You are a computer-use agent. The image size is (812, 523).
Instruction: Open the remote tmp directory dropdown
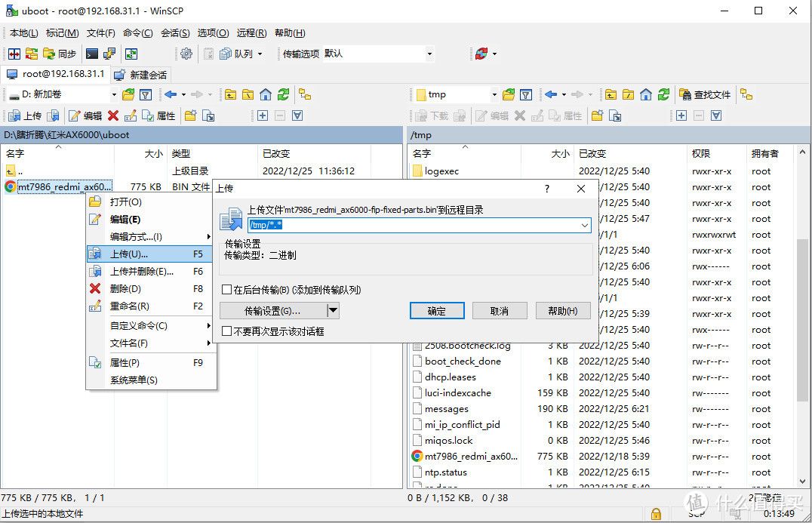tap(494, 95)
